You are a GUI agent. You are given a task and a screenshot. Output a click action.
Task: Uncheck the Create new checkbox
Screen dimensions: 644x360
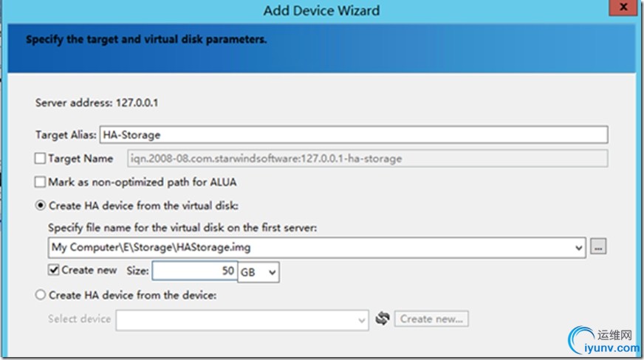click(53, 270)
